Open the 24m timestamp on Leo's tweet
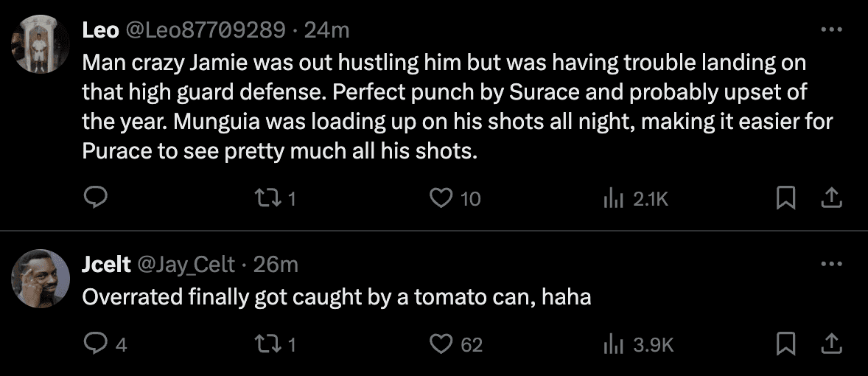This screenshot has width=868, height=376. coord(326,29)
